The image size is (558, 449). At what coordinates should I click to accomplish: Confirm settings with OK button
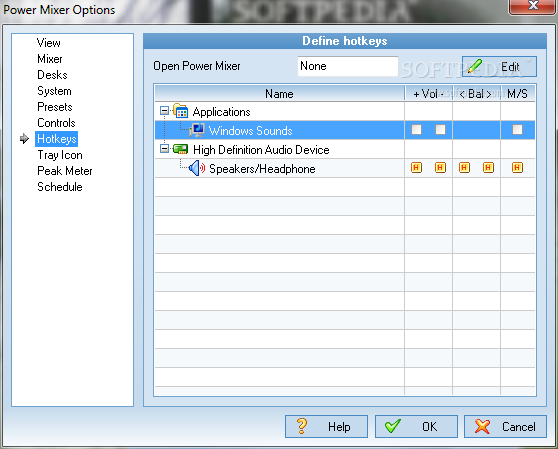click(416, 426)
